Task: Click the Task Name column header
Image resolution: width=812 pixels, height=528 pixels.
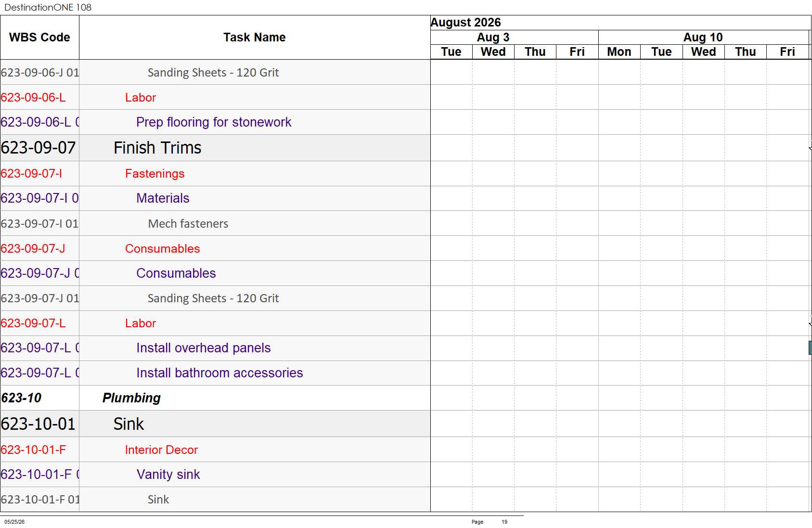Action: (255, 38)
